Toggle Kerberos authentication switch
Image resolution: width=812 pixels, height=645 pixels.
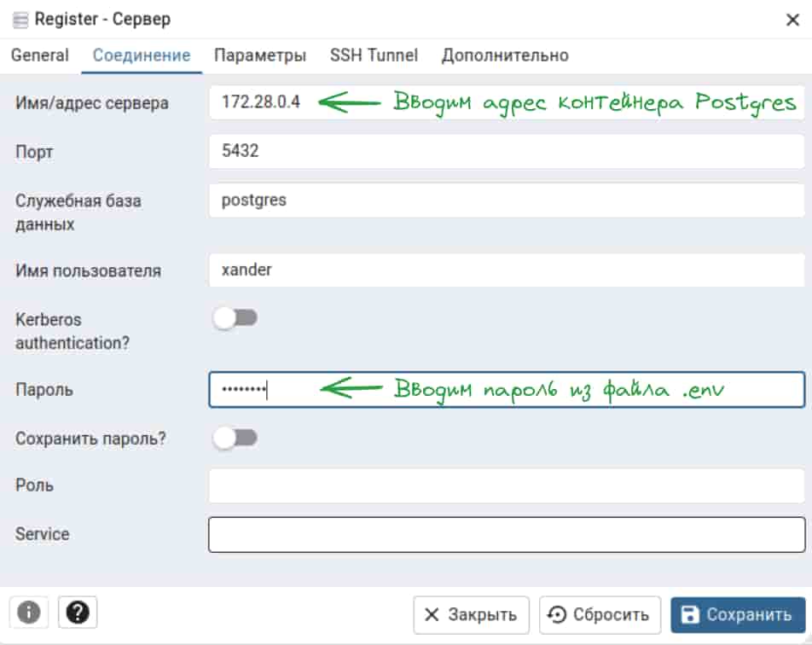tap(235, 318)
